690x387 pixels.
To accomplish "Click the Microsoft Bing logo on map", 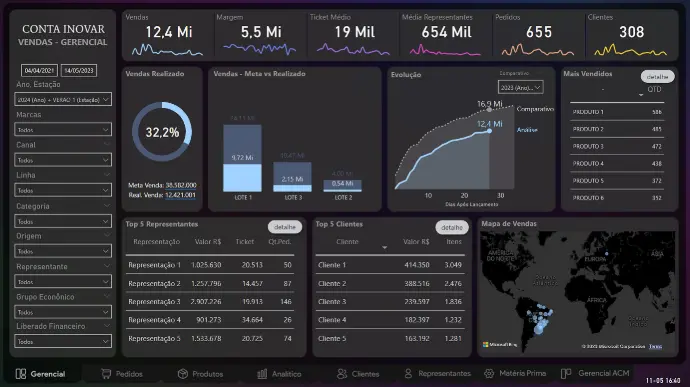I will coord(500,345).
